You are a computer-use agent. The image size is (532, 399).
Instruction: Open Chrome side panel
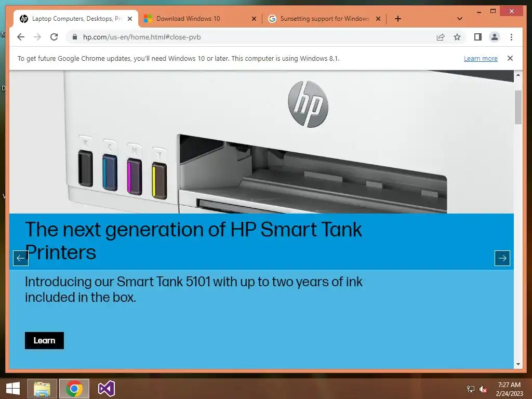click(x=478, y=37)
